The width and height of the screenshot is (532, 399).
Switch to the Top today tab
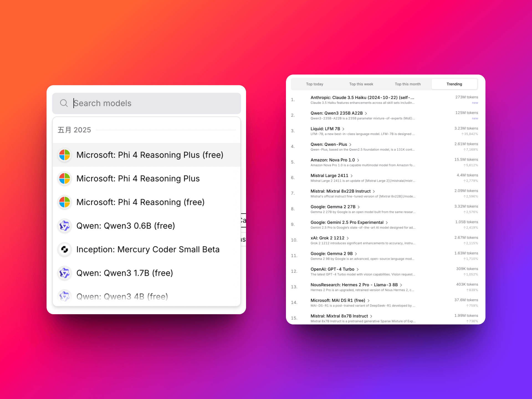tap(314, 84)
